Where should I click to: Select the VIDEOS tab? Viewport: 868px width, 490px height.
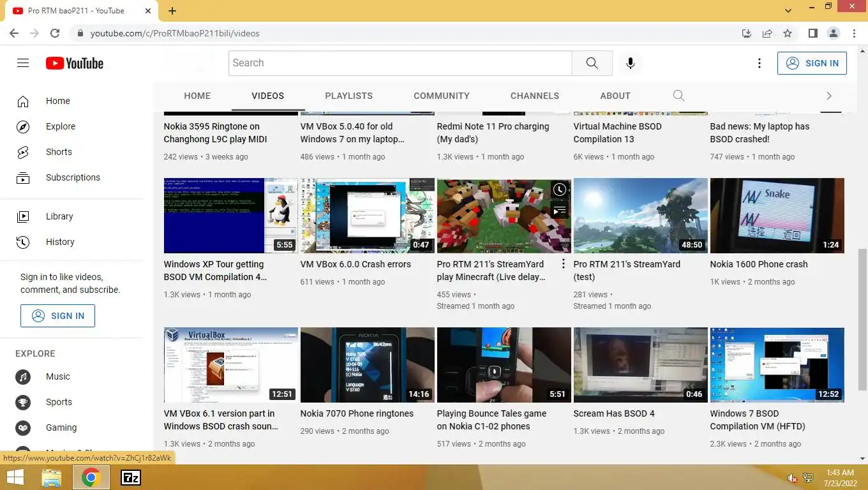coord(268,96)
